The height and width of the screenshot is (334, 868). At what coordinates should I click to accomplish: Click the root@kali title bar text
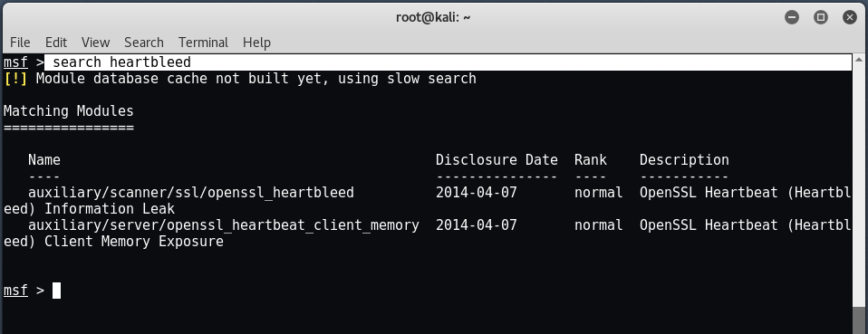tap(433, 17)
